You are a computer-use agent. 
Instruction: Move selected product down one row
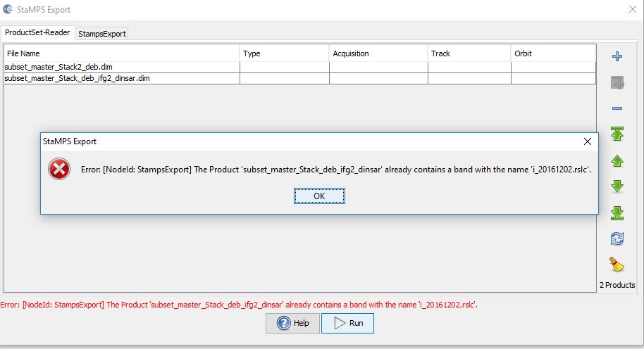[x=617, y=186]
